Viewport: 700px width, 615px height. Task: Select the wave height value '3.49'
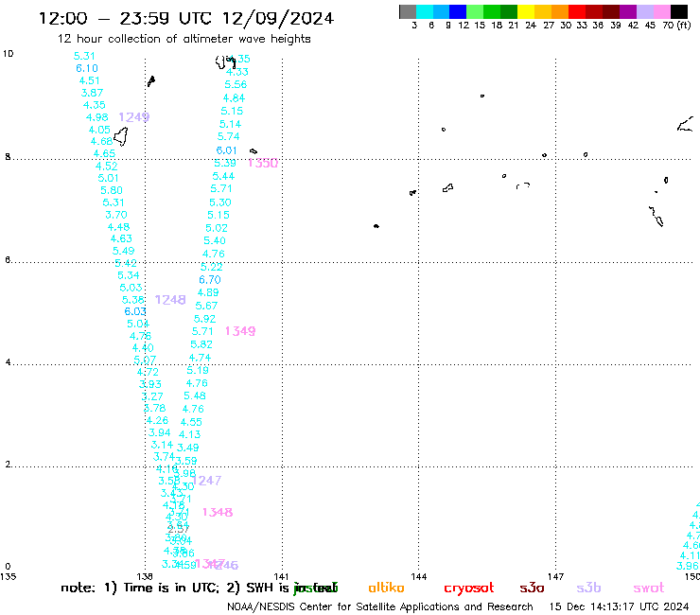tap(188, 448)
